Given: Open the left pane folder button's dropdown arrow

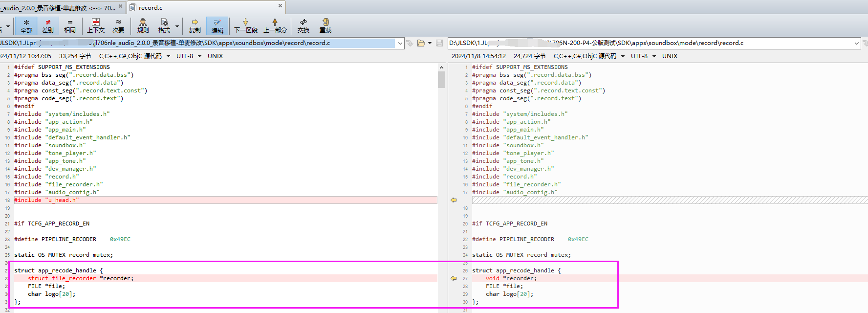Looking at the screenshot, I should pos(430,43).
